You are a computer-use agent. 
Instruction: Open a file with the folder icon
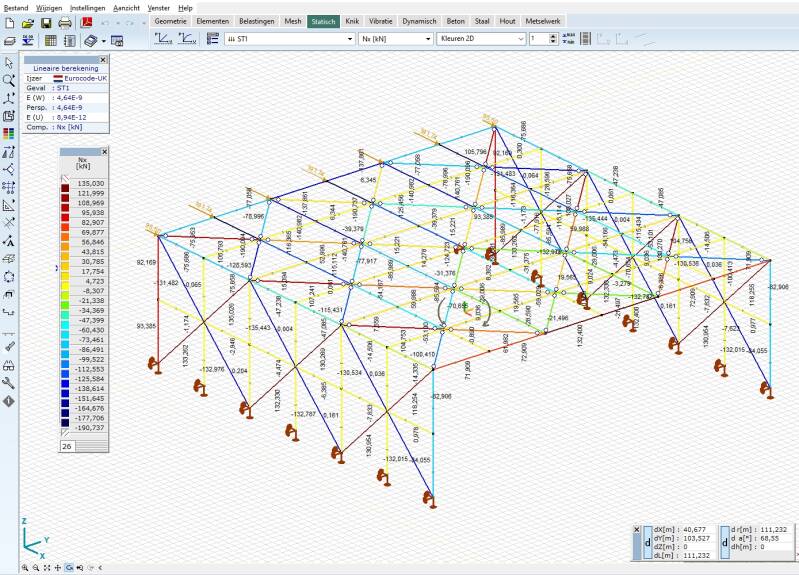click(28, 23)
